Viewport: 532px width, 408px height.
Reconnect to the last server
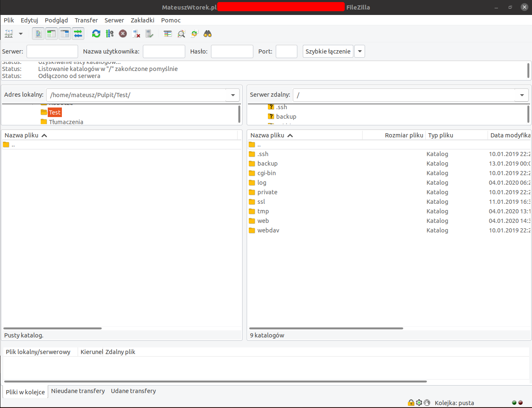(x=150, y=34)
